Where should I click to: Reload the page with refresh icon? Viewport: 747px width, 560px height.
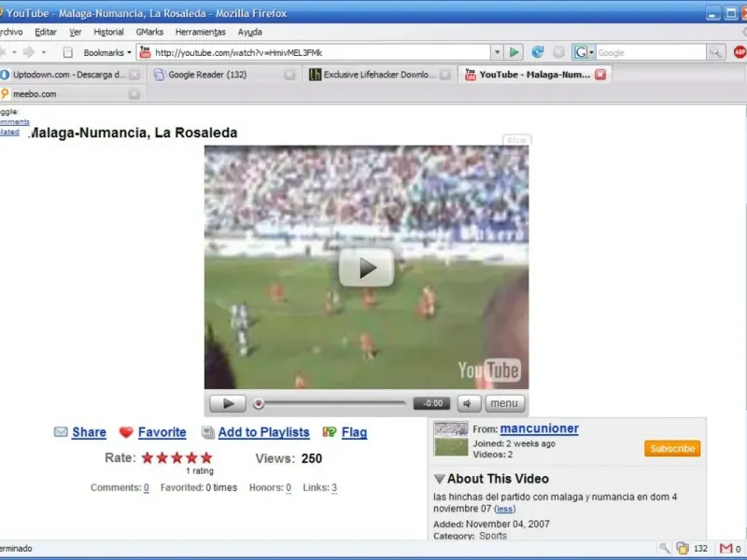tap(538, 52)
